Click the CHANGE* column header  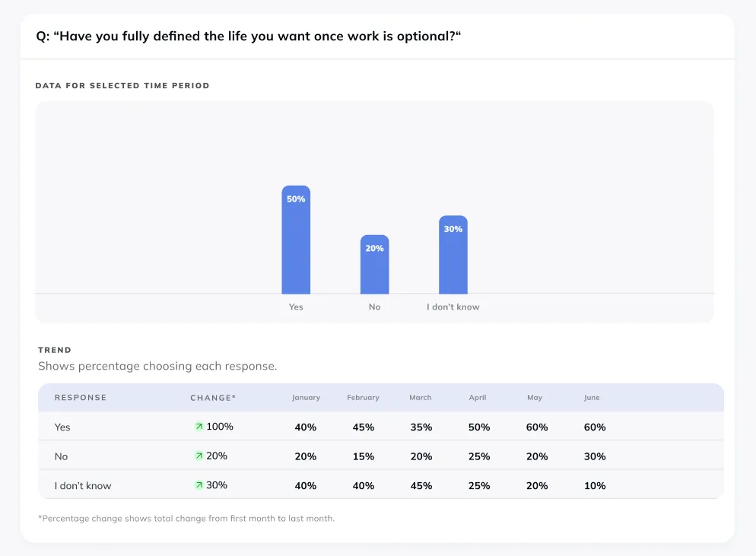213,398
